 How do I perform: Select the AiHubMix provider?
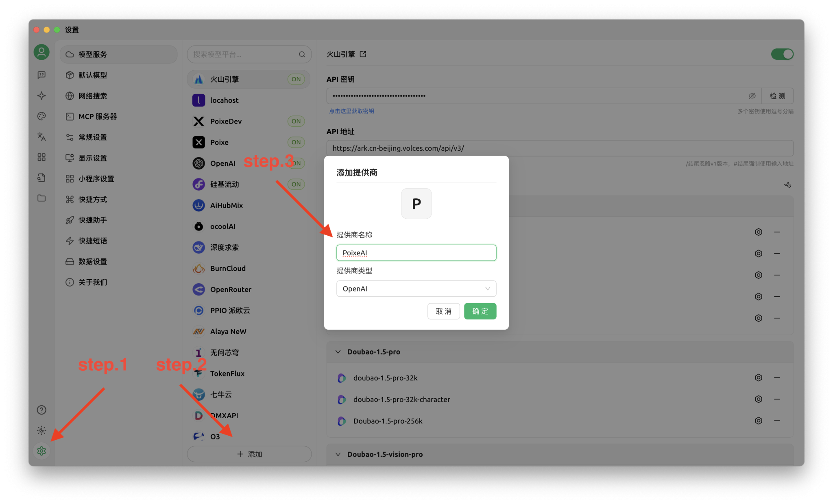click(249, 205)
